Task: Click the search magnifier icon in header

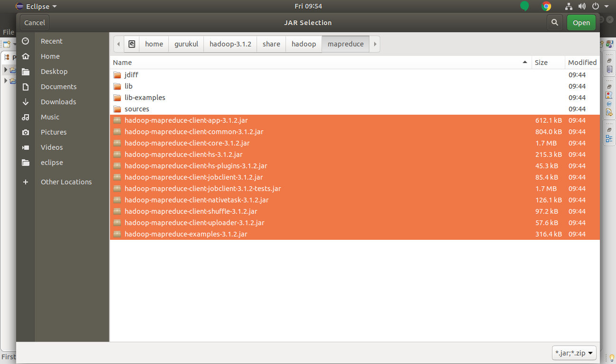Action: coord(554,22)
